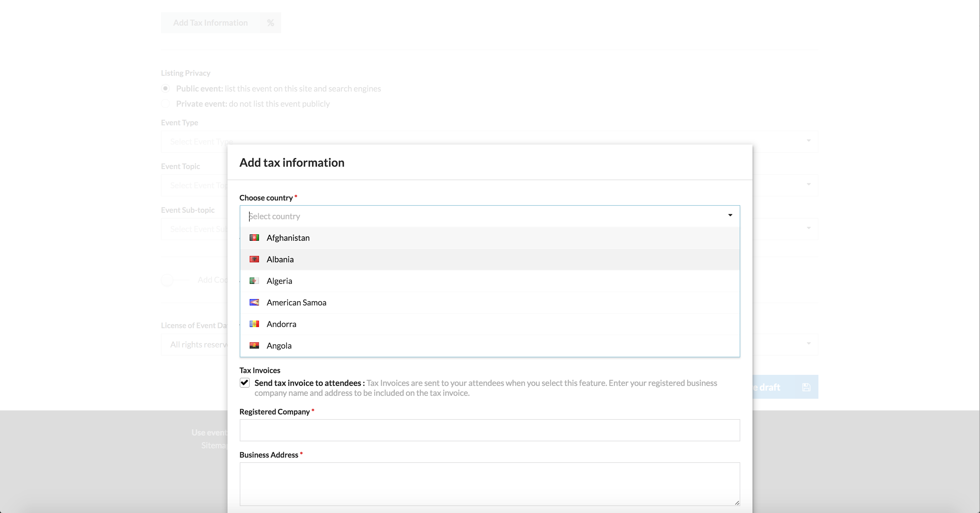
Task: Open the Event Type dropdown arrow
Action: pos(808,141)
